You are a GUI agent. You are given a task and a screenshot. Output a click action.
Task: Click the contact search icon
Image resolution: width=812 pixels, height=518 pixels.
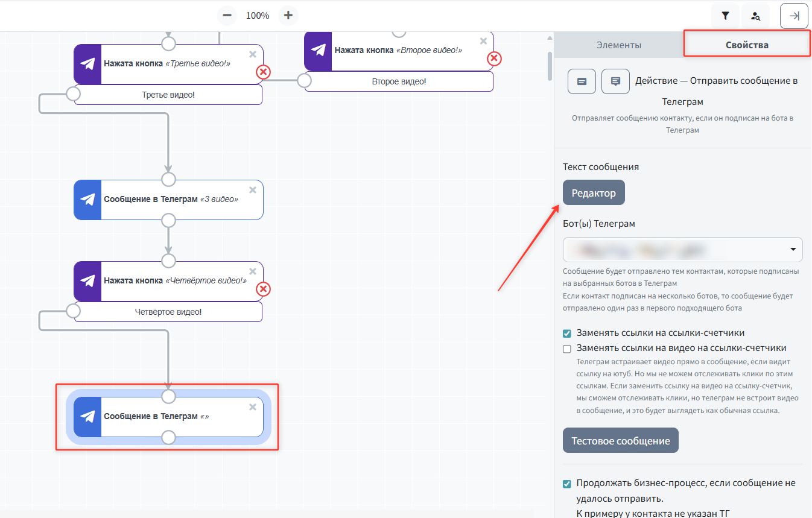click(755, 16)
